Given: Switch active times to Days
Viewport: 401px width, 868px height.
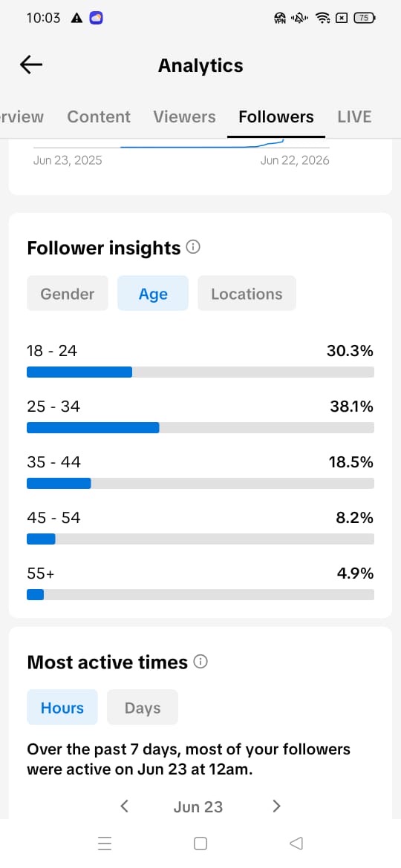Looking at the screenshot, I should [143, 708].
